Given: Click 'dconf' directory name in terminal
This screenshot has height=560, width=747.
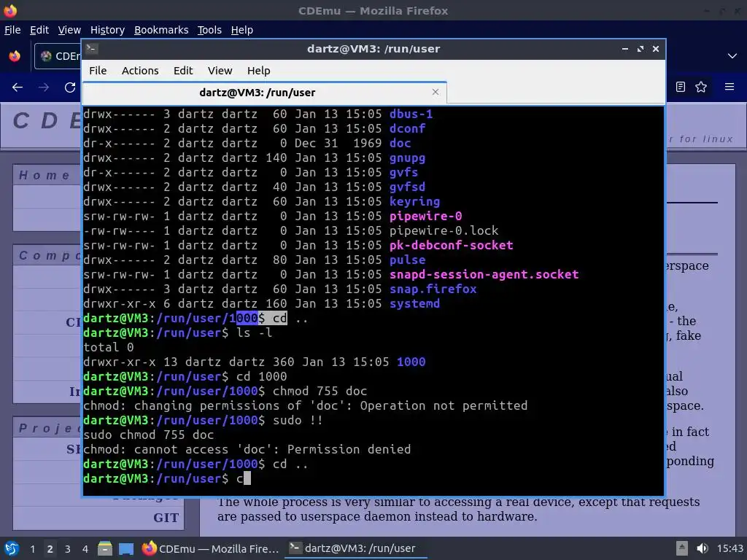Looking at the screenshot, I should [x=407, y=128].
